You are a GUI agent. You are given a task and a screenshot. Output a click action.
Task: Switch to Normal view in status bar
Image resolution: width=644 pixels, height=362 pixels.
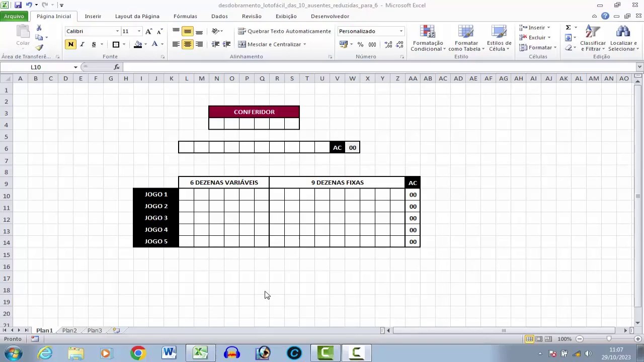coord(529,339)
